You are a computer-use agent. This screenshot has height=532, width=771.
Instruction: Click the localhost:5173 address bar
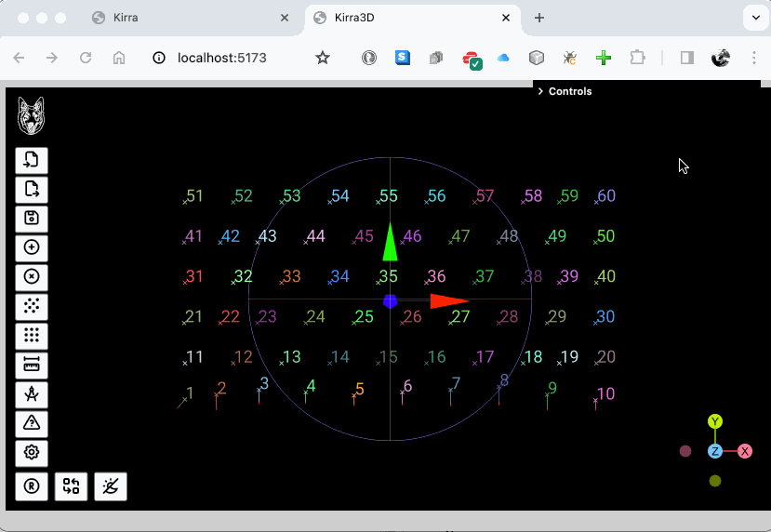click(x=221, y=58)
